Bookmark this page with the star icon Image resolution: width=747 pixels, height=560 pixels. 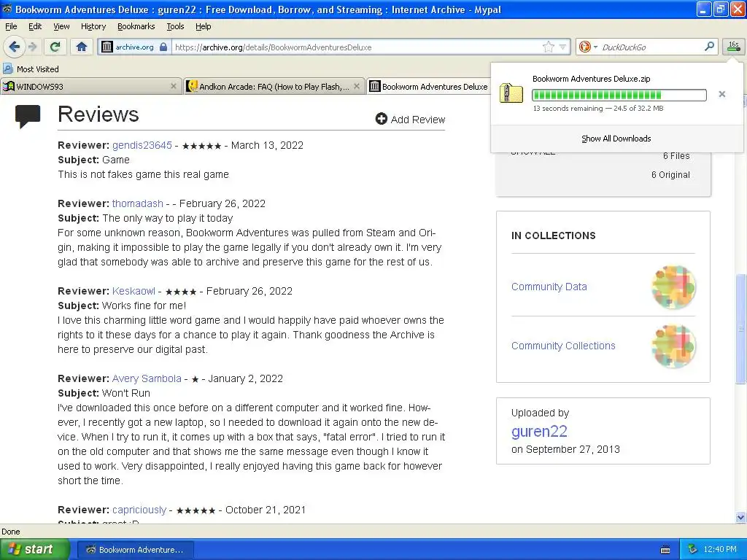click(x=549, y=47)
